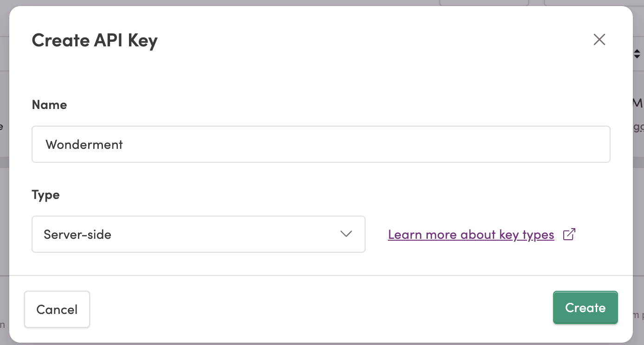Click the external link icon beside key types
The height and width of the screenshot is (345, 644).
(x=569, y=235)
